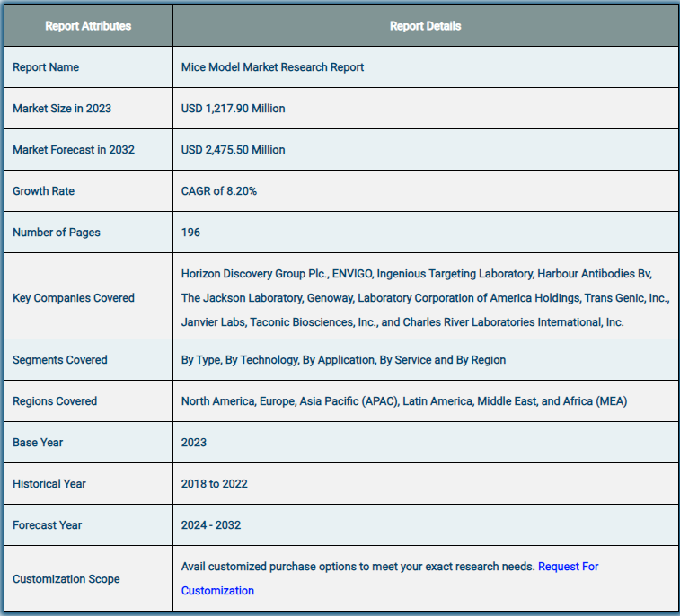Click the Forecast Year label
This screenshot has width=680, height=616.
48,525
